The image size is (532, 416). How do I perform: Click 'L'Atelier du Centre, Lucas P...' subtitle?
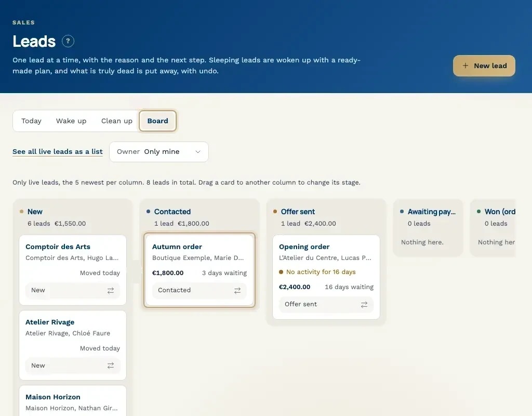point(325,258)
